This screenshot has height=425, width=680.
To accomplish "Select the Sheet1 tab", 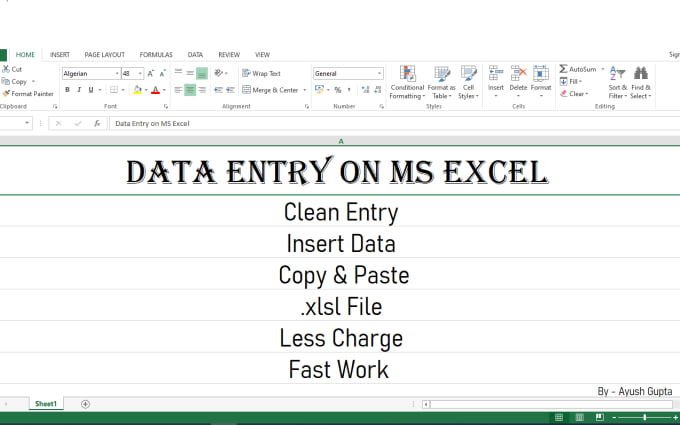I will [46, 404].
